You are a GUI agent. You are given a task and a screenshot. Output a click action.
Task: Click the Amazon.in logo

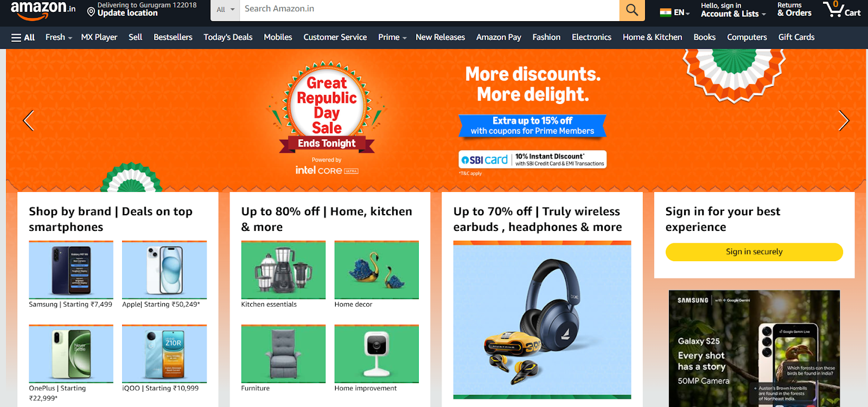[43, 10]
